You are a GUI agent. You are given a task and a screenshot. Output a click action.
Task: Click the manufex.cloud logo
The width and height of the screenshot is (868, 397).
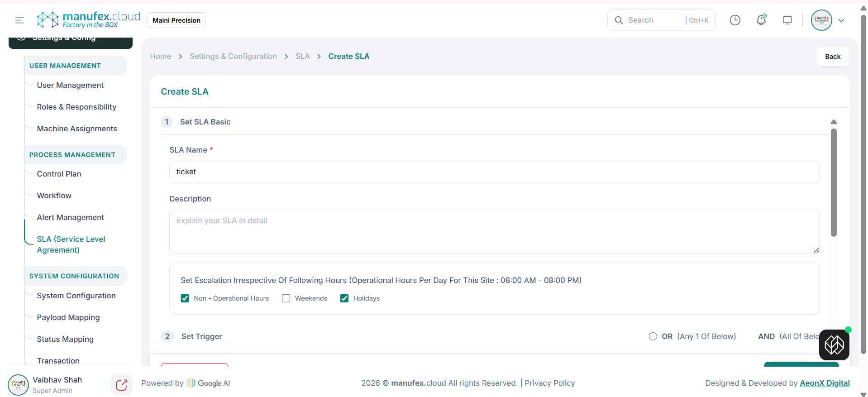[89, 20]
